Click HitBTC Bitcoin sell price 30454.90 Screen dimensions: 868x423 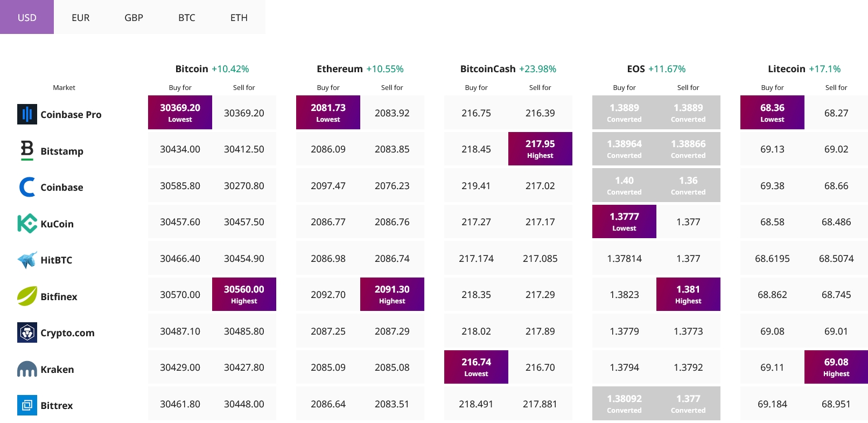[x=244, y=258]
